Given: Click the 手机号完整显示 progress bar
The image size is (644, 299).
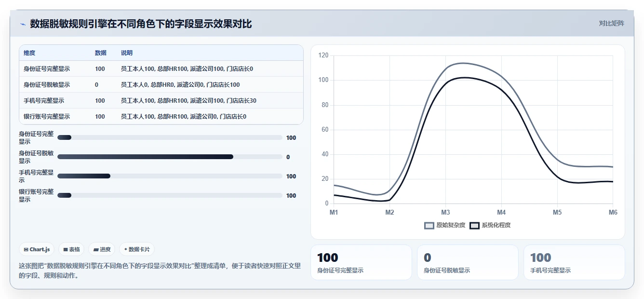Looking at the screenshot, I should pos(170,177).
